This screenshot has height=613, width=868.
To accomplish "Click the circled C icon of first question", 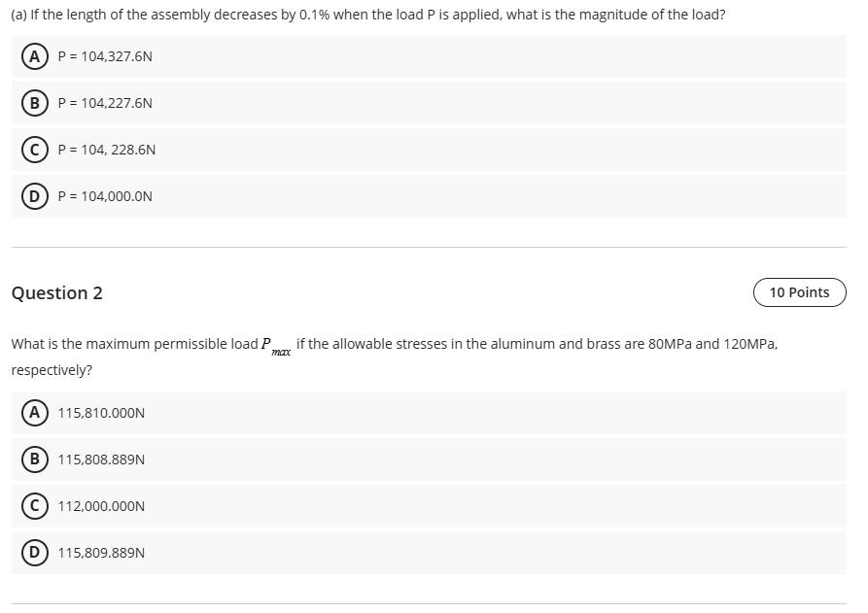I will pos(35,150).
